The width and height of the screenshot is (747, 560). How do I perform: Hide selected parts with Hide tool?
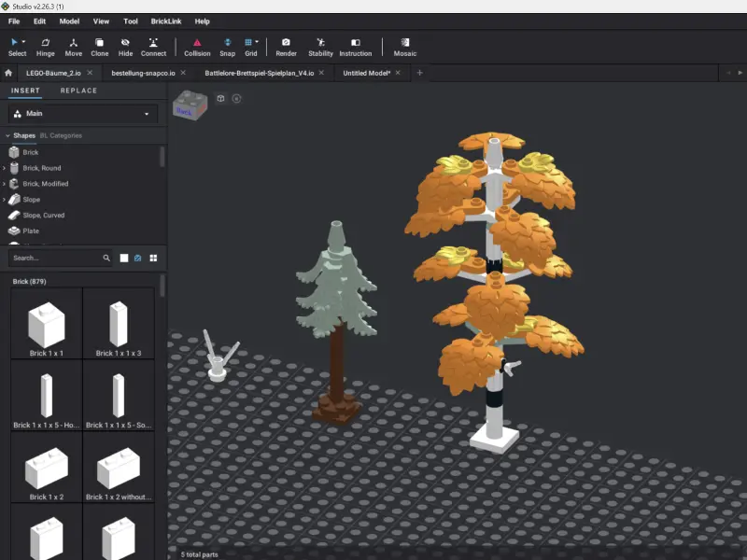click(x=126, y=47)
